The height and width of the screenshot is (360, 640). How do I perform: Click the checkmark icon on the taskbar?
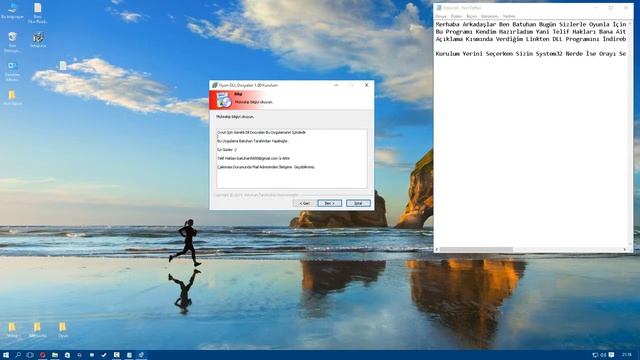tap(104, 355)
